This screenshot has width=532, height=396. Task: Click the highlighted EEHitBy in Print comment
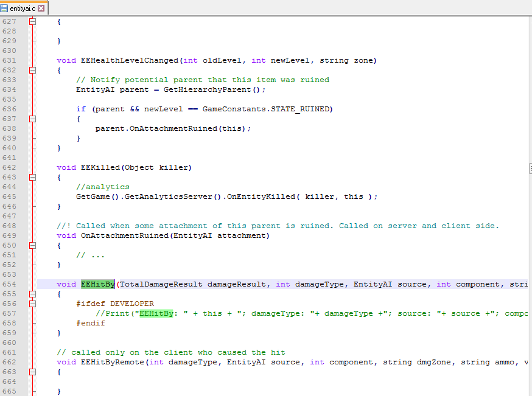(x=156, y=313)
